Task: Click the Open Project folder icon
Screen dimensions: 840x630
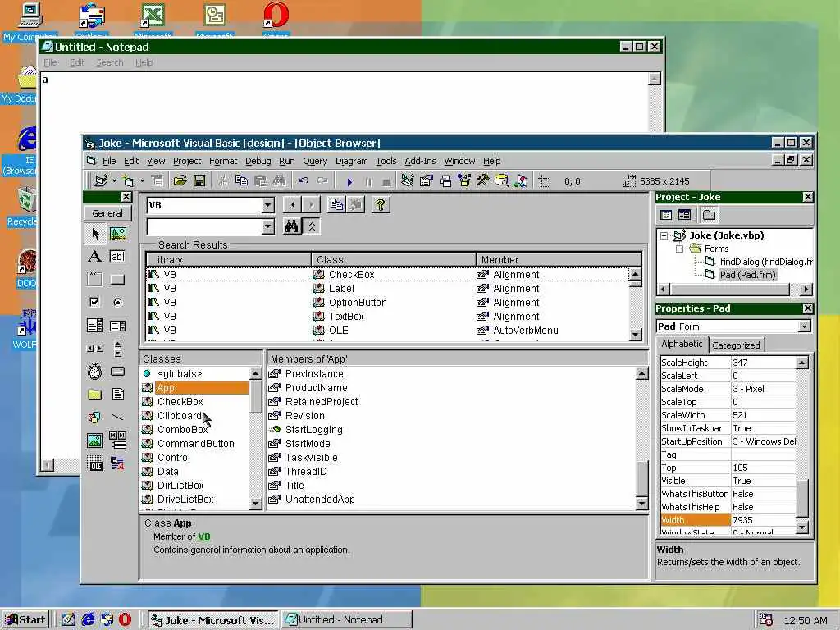Action: [180, 181]
